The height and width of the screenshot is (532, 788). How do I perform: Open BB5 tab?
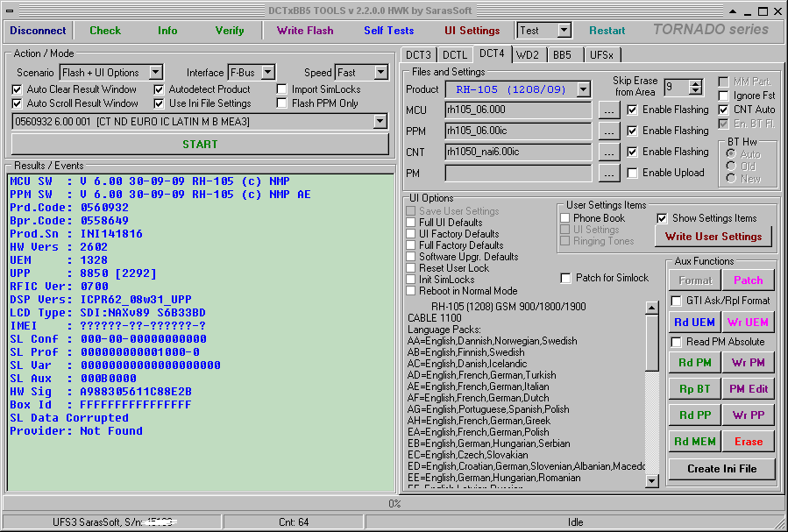tap(563, 54)
